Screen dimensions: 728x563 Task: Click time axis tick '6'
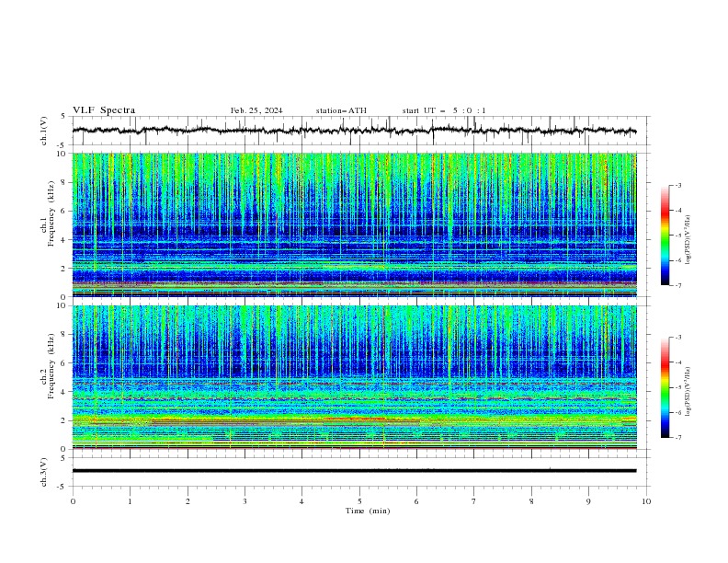tap(416, 501)
